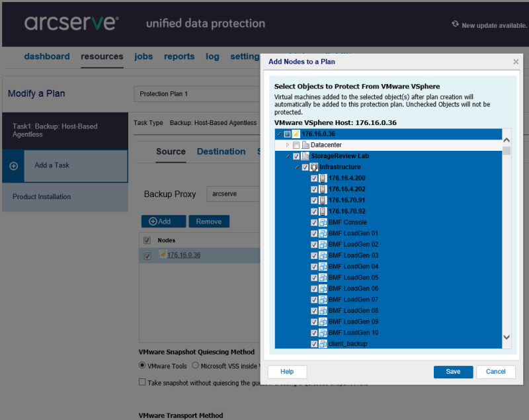Click the tree scrollbar up arrow

[x=507, y=140]
